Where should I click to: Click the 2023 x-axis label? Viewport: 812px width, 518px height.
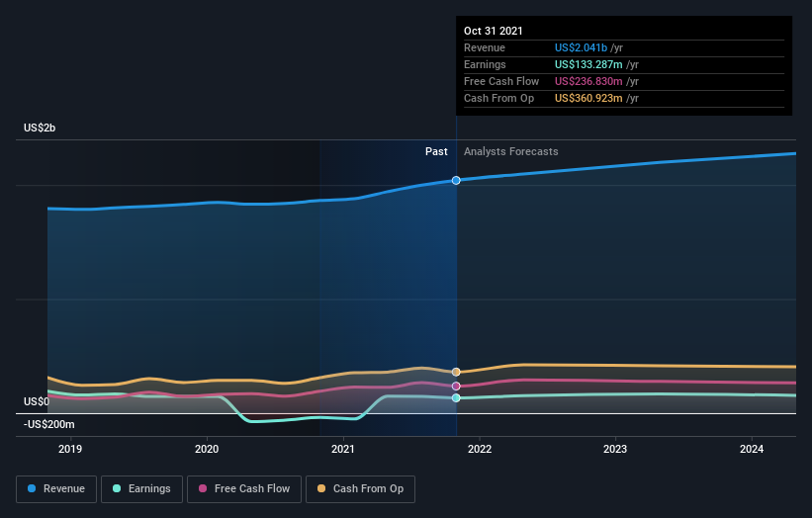pos(615,449)
